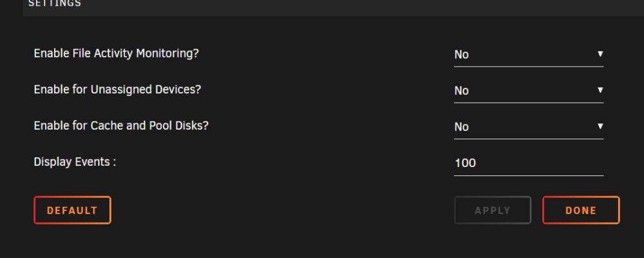Click the Enable for Unassigned Devices label
This screenshot has width=644, height=258.
[x=117, y=89]
